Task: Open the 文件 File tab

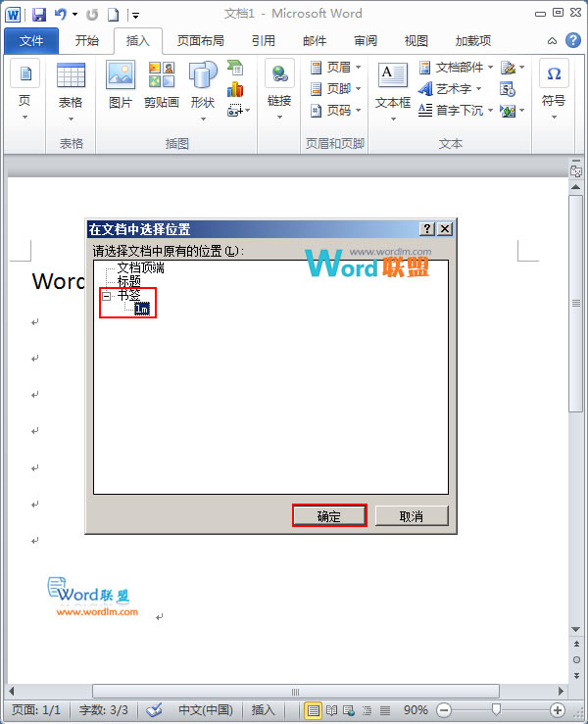Action: click(31, 41)
